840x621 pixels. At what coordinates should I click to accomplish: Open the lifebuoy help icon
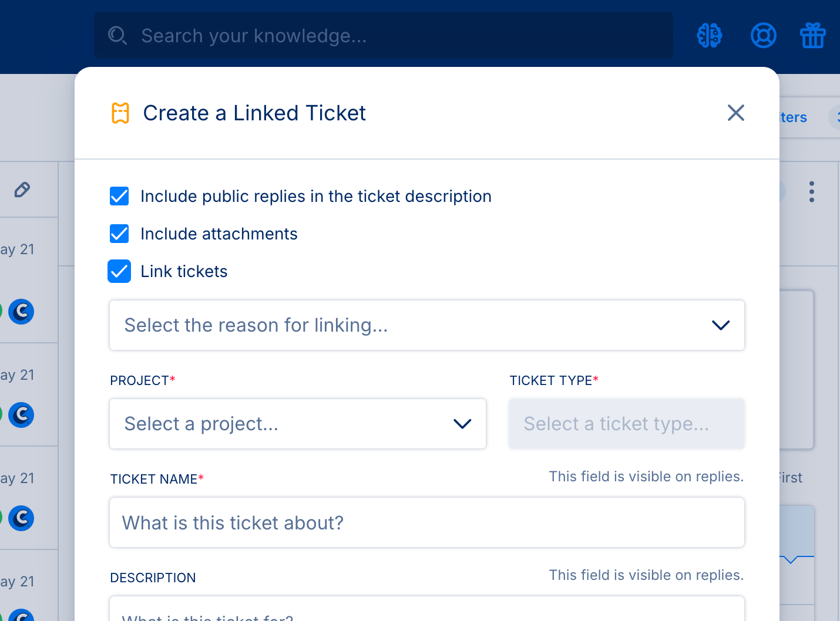[763, 36]
